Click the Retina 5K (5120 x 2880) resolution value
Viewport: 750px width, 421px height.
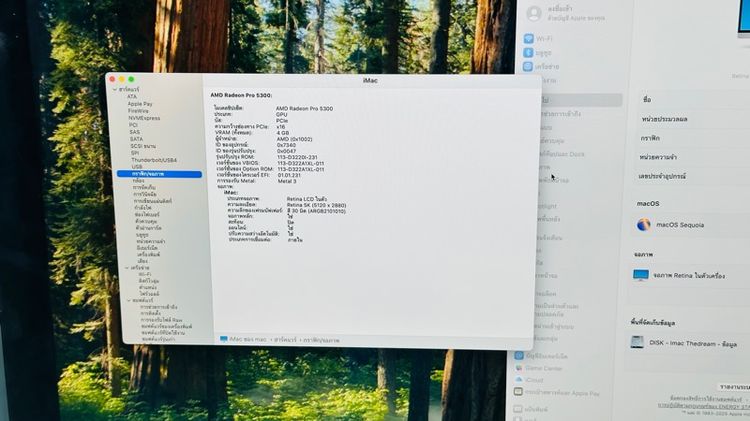pos(316,205)
